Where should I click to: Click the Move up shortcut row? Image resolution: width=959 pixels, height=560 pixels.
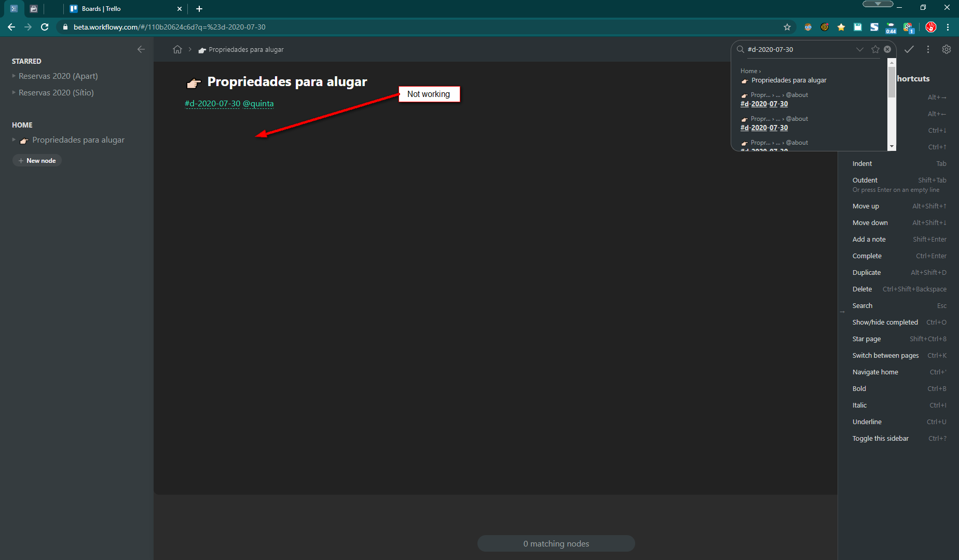[899, 206]
